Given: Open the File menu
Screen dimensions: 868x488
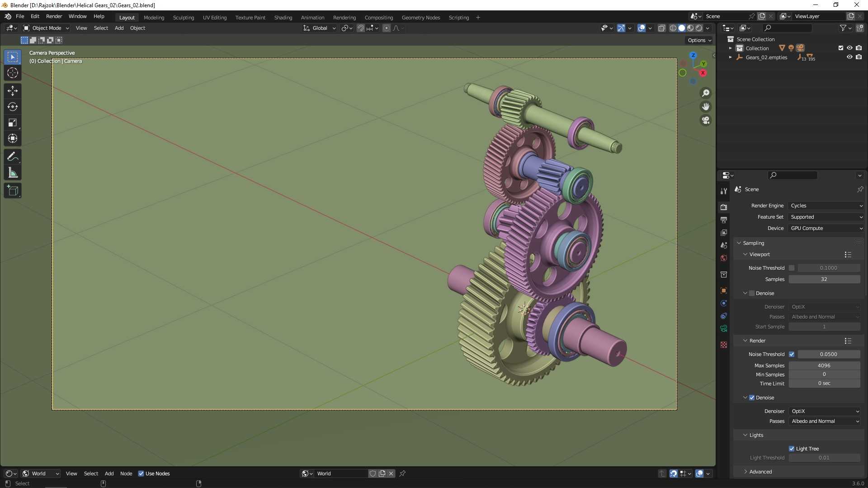Looking at the screenshot, I should [20, 16].
